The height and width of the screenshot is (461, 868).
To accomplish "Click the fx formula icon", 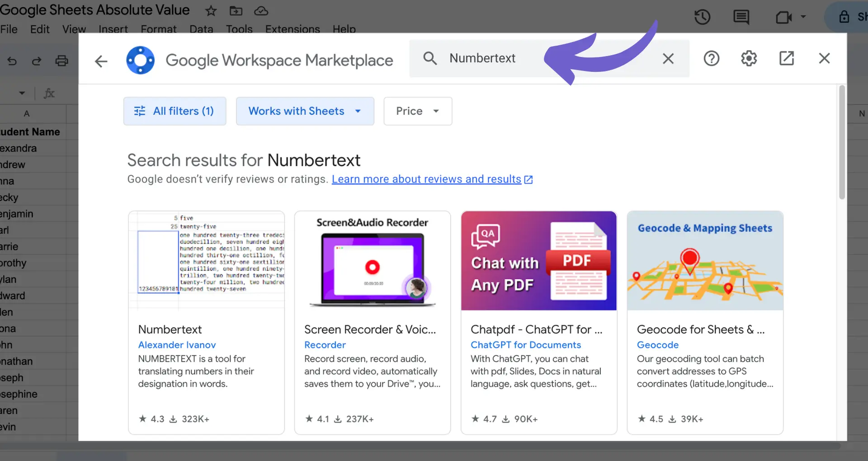I will point(49,94).
